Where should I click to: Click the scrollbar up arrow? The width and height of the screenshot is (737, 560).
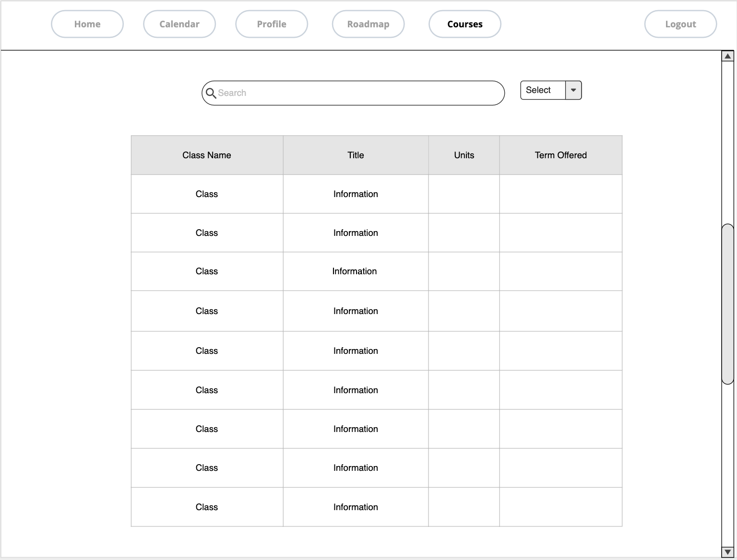click(x=728, y=56)
